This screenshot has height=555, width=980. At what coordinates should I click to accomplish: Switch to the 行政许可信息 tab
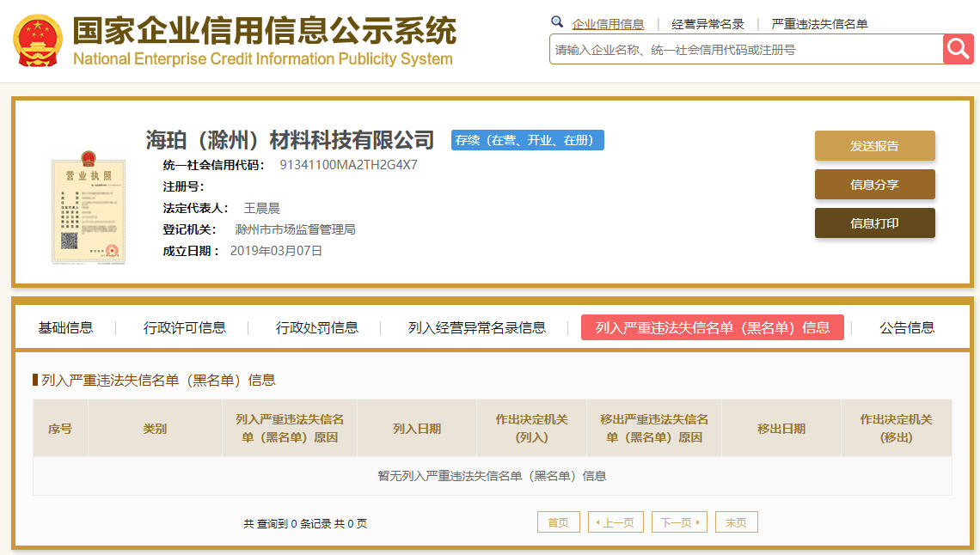(x=184, y=327)
